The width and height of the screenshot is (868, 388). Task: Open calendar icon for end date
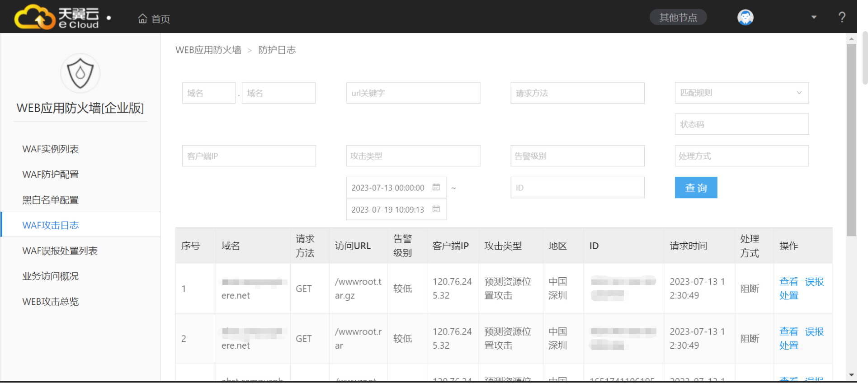click(436, 209)
